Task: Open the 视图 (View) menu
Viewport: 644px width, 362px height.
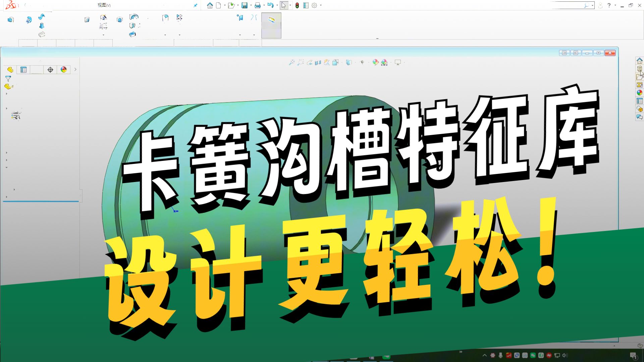Action: point(103,5)
